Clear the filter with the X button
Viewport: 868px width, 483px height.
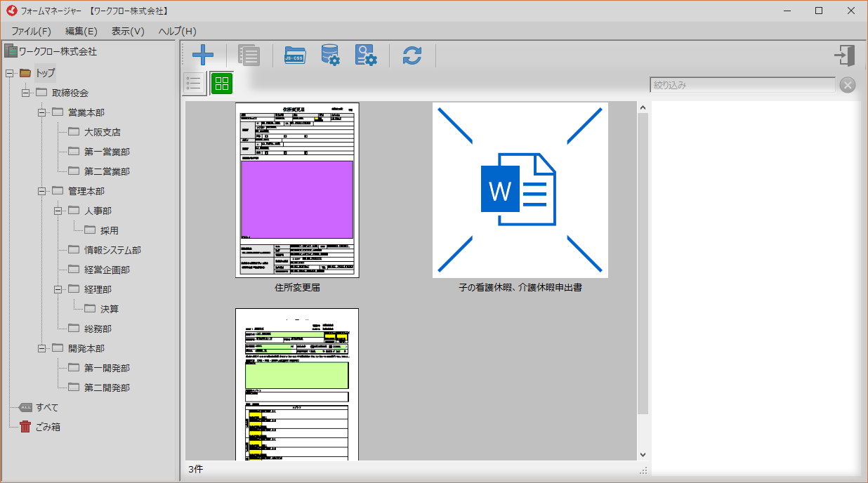point(848,85)
